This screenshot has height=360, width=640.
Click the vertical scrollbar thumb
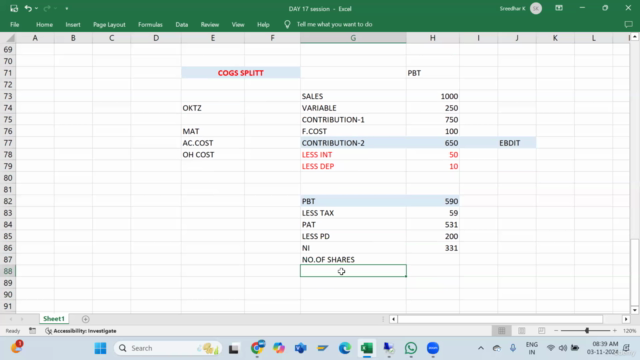(x=634, y=271)
